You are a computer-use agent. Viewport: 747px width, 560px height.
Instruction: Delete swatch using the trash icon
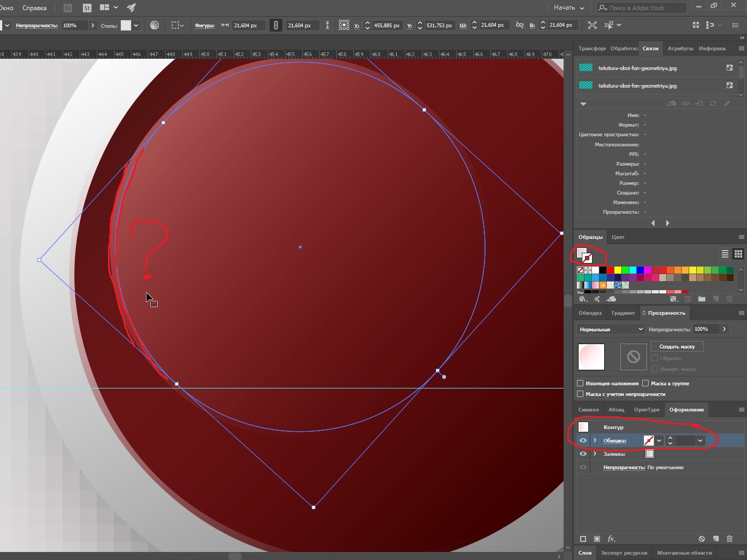[729, 299]
